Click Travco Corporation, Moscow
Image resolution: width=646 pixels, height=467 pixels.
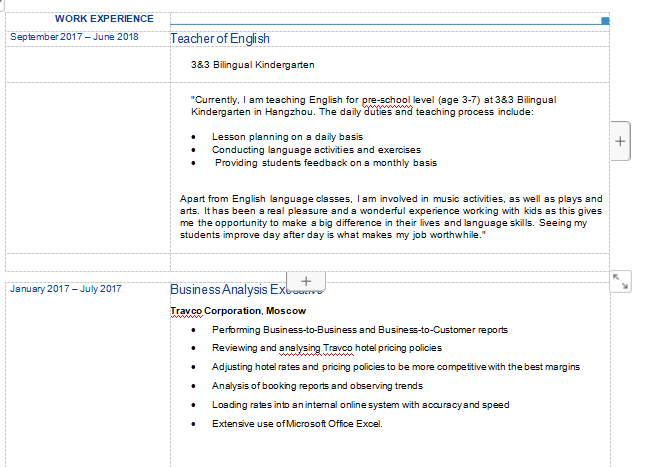pos(238,311)
